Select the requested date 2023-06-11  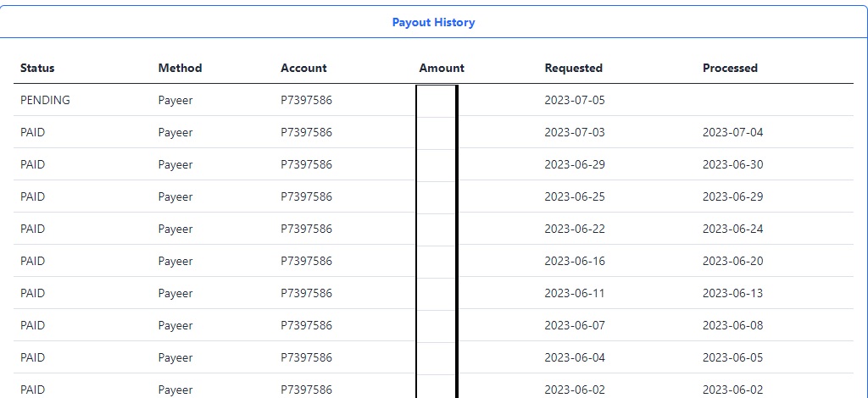(x=575, y=293)
